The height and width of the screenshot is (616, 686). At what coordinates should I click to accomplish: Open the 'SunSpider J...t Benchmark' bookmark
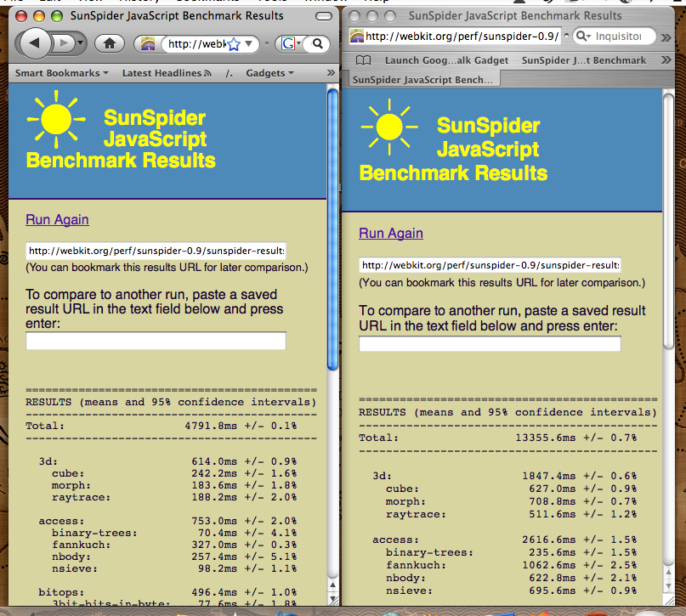[584, 60]
